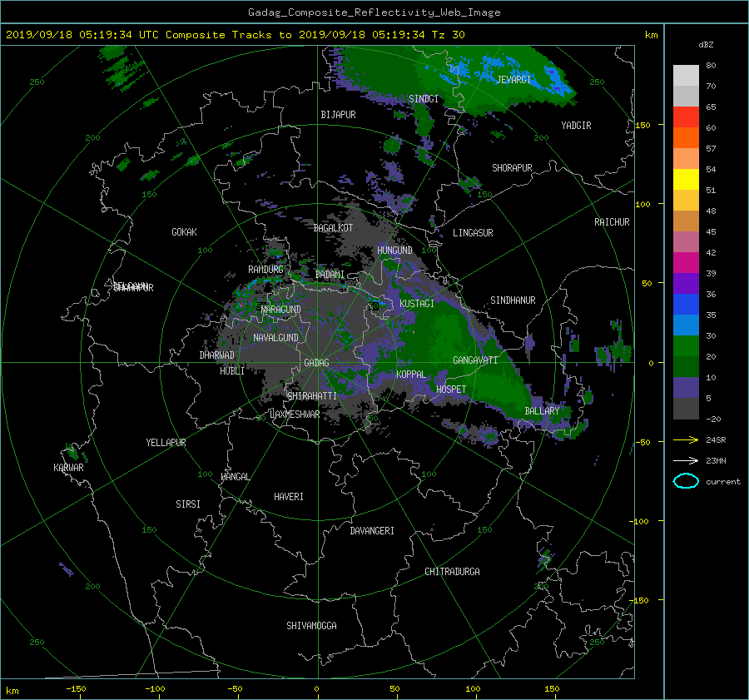Click the KOPPAL label
Screen dimensions: 749x700
411,374
